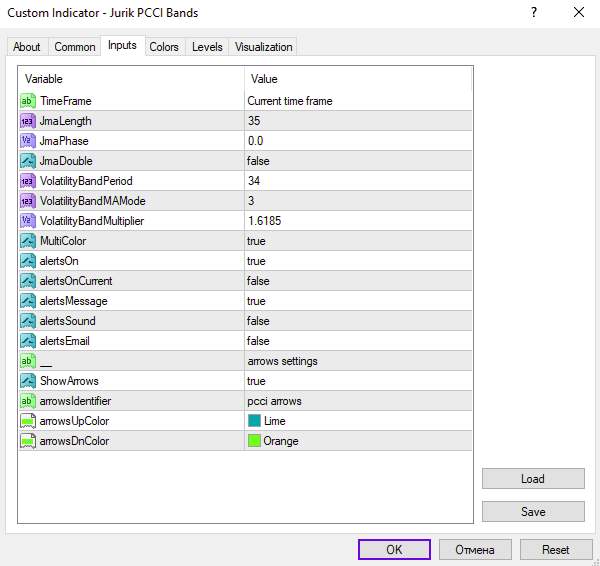Open the TimeFrame value dropdown
The image size is (600, 566).
[357, 101]
